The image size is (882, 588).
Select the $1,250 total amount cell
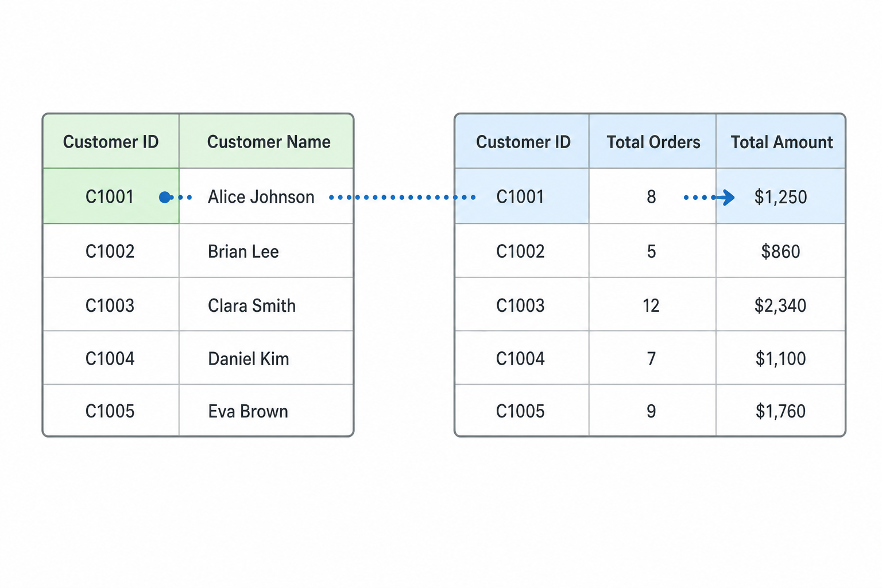pos(780,196)
